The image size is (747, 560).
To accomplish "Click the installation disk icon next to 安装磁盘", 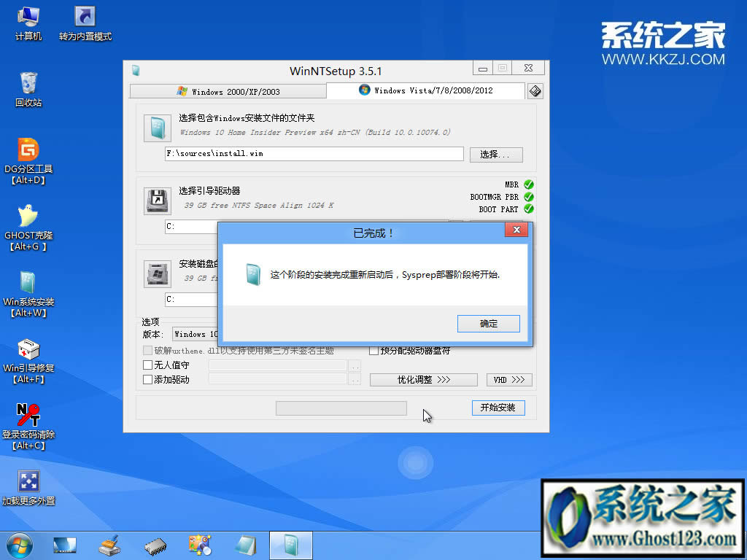I will click(x=156, y=274).
